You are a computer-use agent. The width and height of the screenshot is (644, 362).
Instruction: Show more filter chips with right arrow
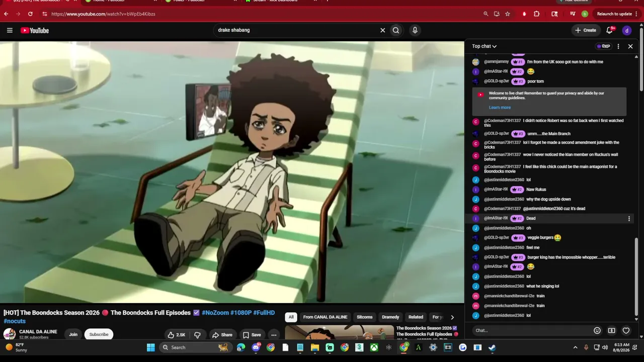pyautogui.click(x=452, y=317)
